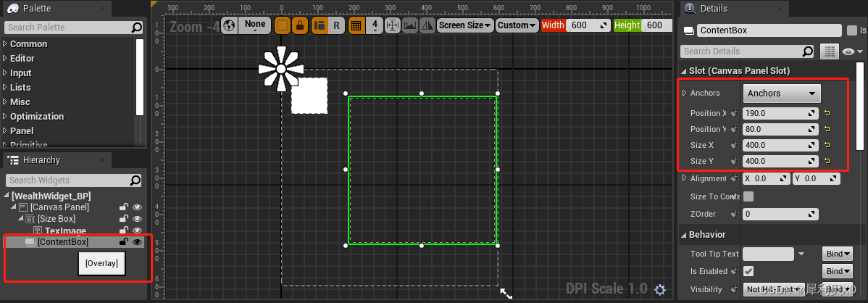Toggle lock on the Size Box row
Screen dimensions: 868x303
point(124,219)
